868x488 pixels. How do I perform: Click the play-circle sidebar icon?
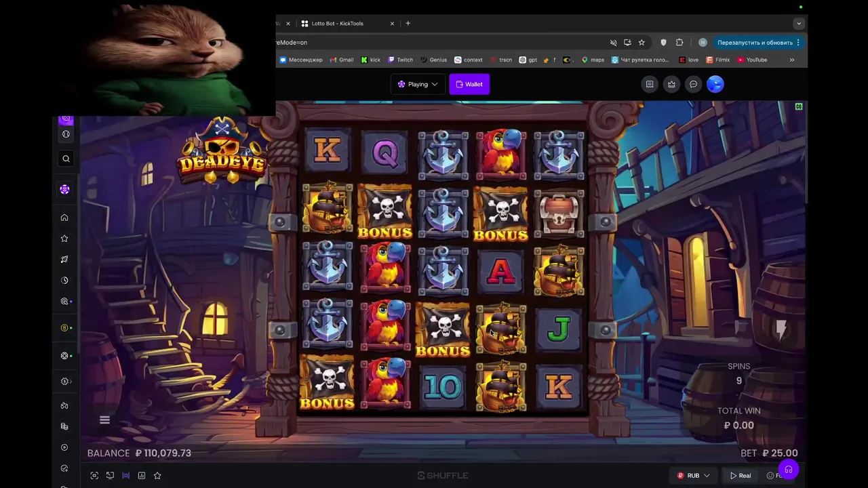[x=64, y=447]
